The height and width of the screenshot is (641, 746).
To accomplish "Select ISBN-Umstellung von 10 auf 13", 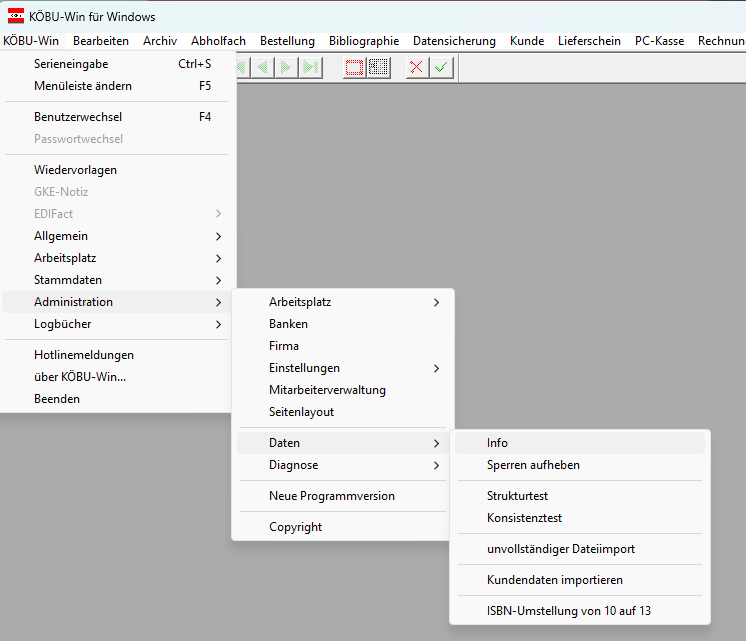I will pyautogui.click(x=580, y=611).
